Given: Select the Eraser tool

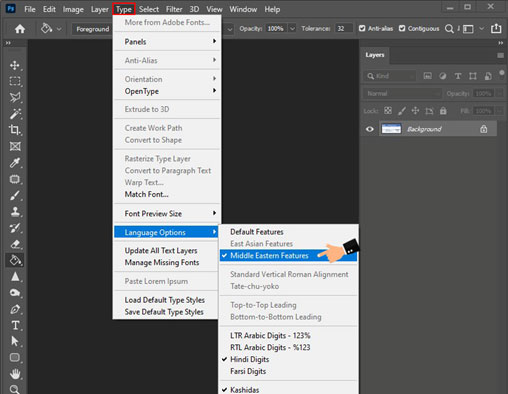Looking at the screenshot, I should [x=15, y=244].
